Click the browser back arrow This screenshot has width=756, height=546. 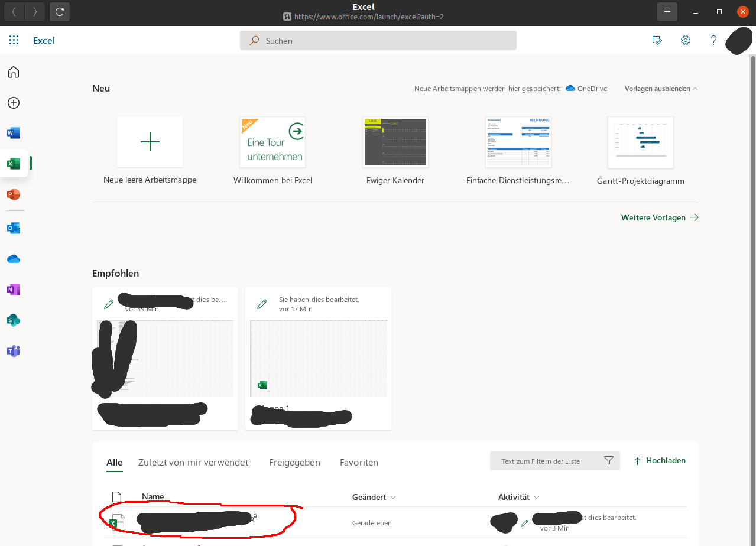[x=14, y=11]
